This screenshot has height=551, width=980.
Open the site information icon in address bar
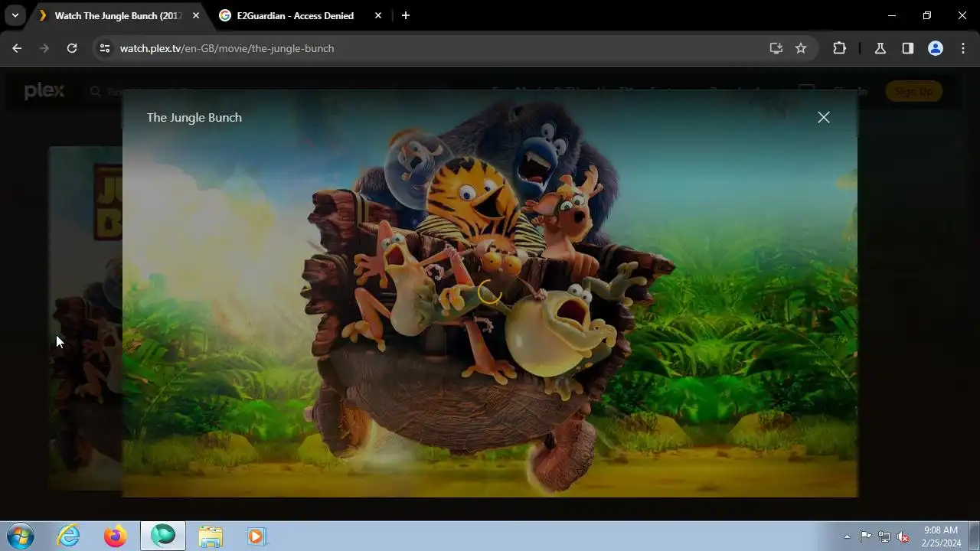[x=106, y=48]
